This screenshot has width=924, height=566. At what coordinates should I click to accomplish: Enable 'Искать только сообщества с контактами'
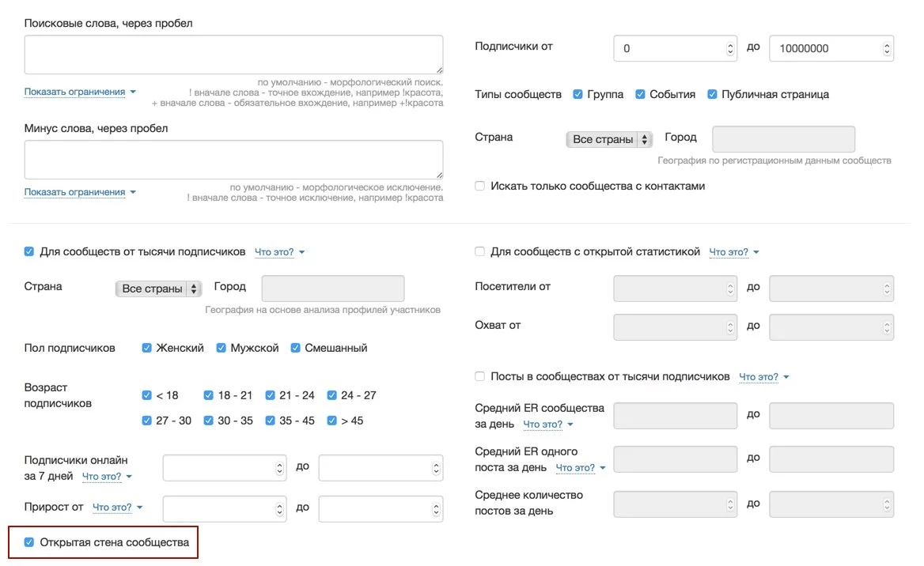point(479,186)
